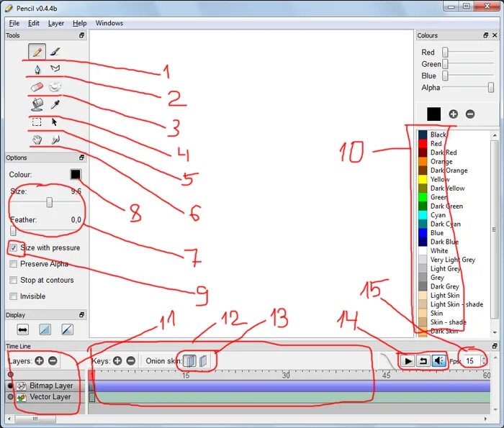This screenshot has width=504, height=428.
Task: Remove colour from palette with minus icon
Action: 470,114
